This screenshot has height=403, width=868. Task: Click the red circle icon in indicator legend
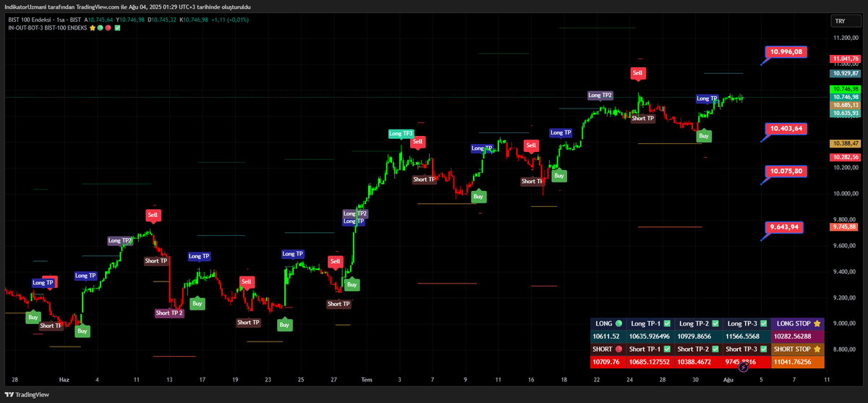click(x=107, y=27)
